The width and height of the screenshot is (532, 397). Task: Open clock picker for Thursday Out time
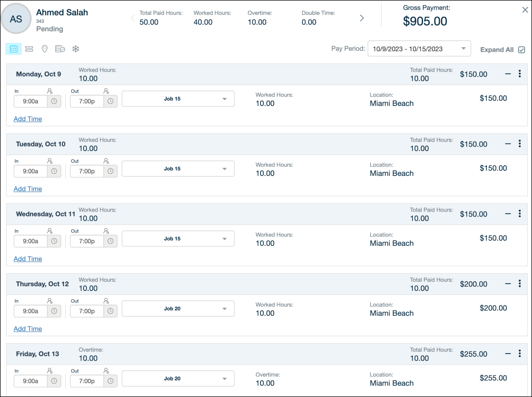(x=110, y=311)
